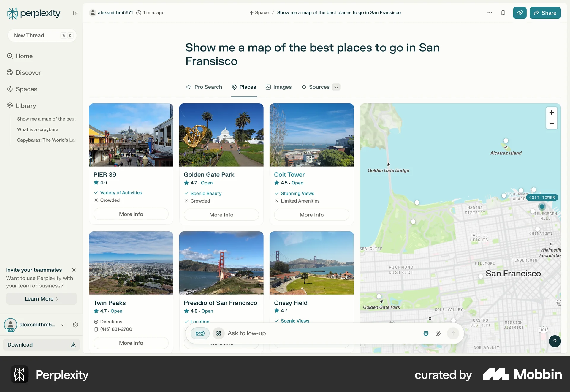Open the Spaces section
Screen dimensions: 570x392
(26, 89)
